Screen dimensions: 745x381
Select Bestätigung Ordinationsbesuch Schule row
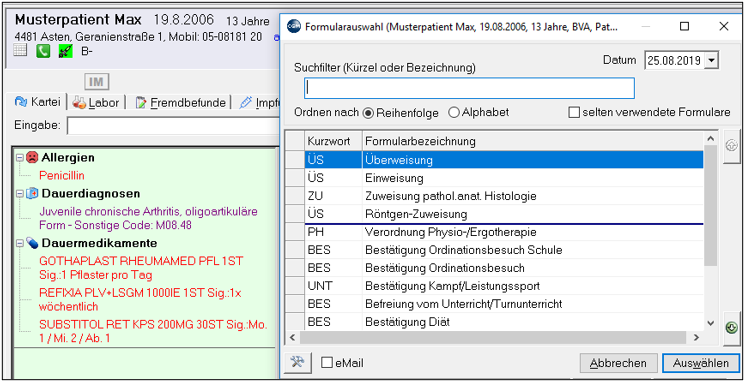coord(504,250)
